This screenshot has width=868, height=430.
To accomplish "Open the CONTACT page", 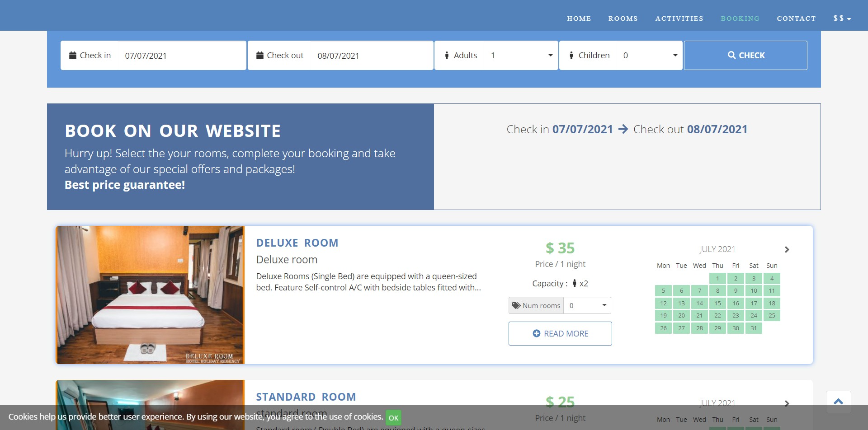I will [796, 19].
